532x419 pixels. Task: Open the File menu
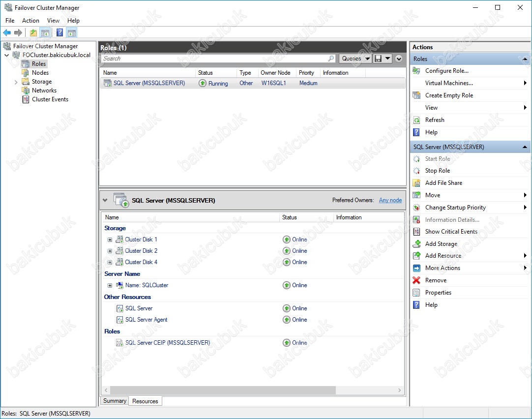click(10, 20)
